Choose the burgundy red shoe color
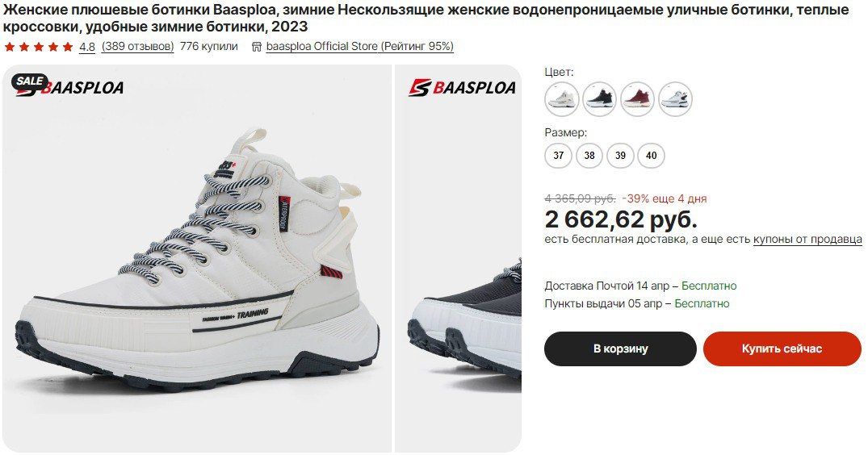Viewport: 868px width, 455px height. pyautogui.click(x=637, y=99)
